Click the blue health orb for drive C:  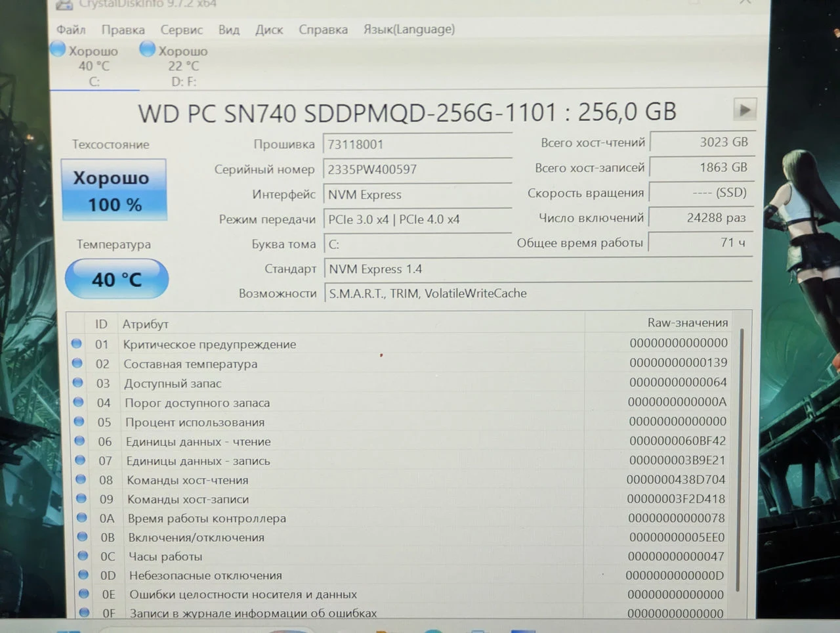[x=58, y=49]
